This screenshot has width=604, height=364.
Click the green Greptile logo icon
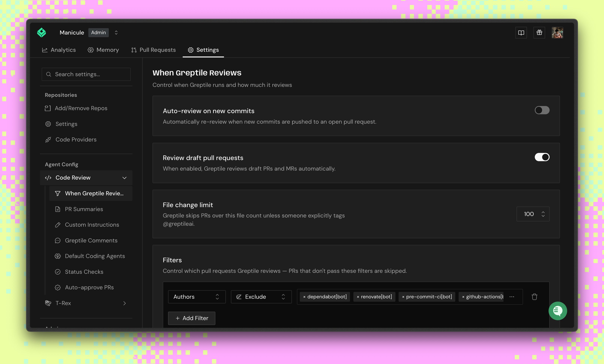(41, 33)
